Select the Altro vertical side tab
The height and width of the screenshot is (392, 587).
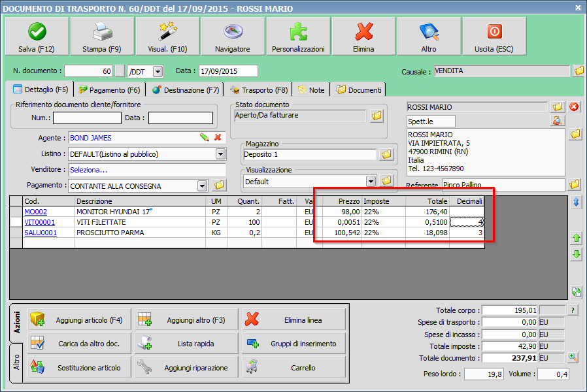point(16,363)
